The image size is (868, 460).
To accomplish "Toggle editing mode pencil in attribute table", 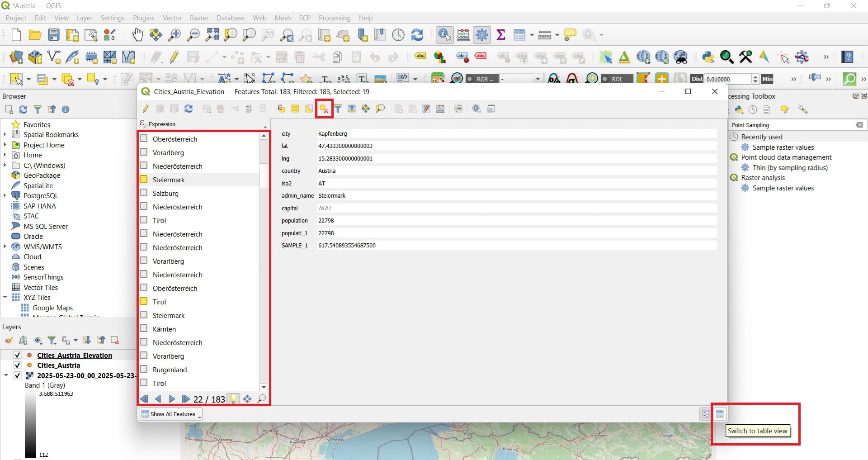I will coord(146,109).
